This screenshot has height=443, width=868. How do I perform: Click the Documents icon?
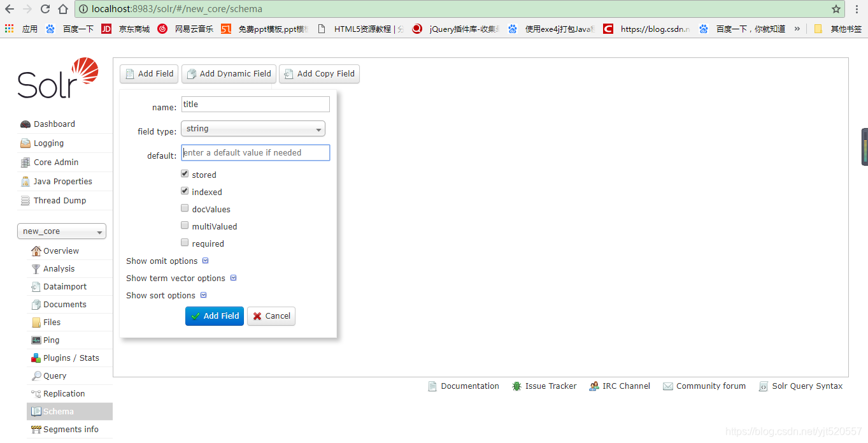point(36,305)
